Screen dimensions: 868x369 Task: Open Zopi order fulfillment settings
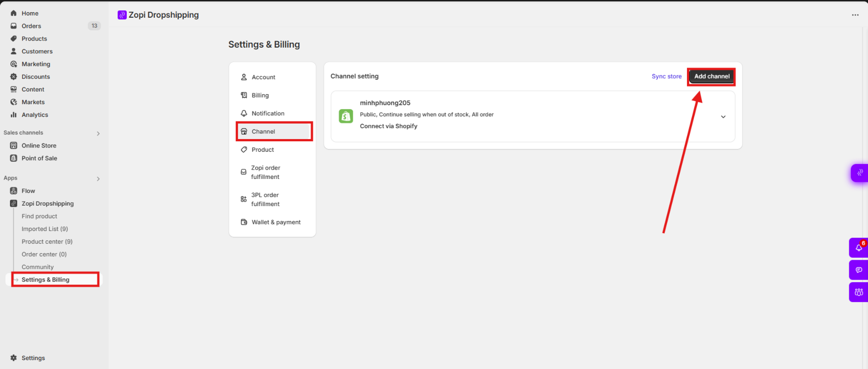tap(273, 172)
